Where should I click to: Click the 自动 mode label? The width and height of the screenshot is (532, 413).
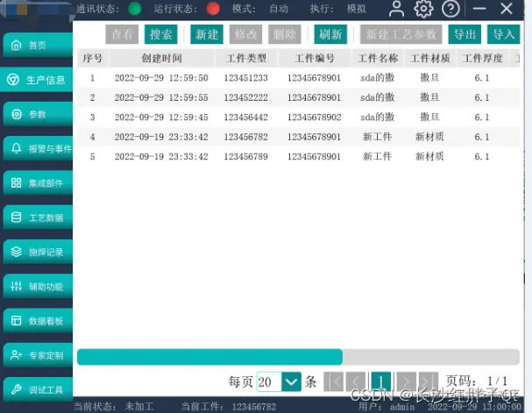[x=279, y=9]
